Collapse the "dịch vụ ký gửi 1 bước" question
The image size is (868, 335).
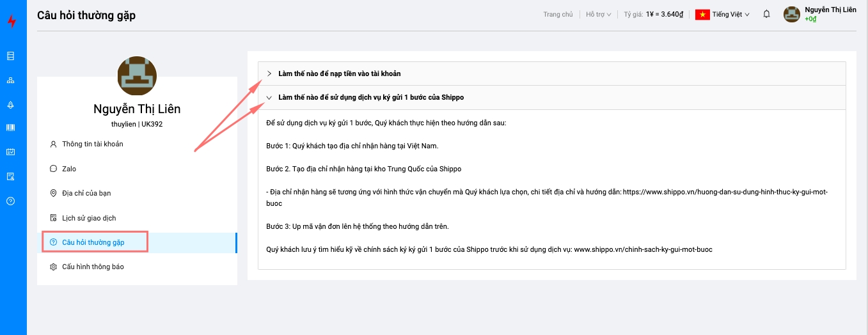tap(370, 98)
